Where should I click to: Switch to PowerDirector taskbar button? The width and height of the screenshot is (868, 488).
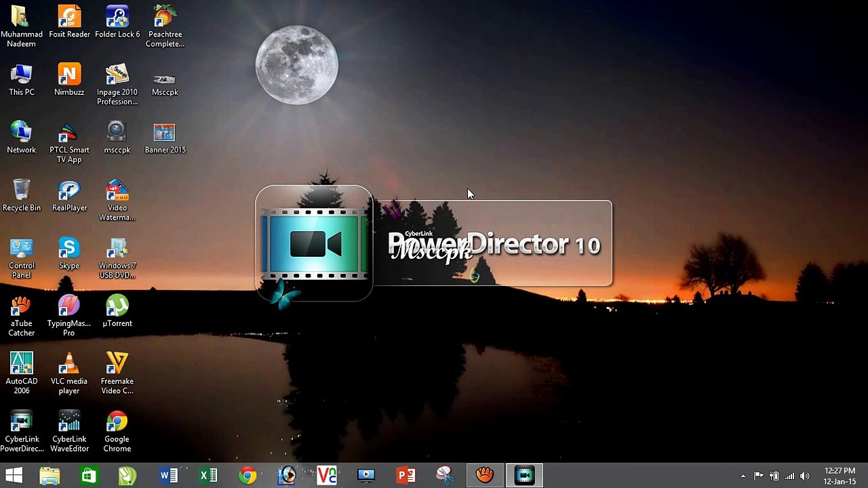525,476
